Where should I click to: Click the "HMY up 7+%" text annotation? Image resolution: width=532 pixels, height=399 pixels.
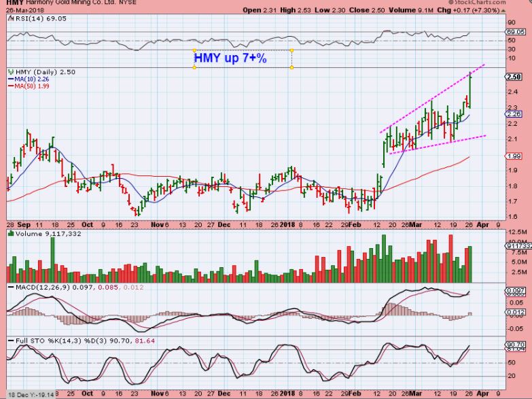pyautogui.click(x=230, y=58)
